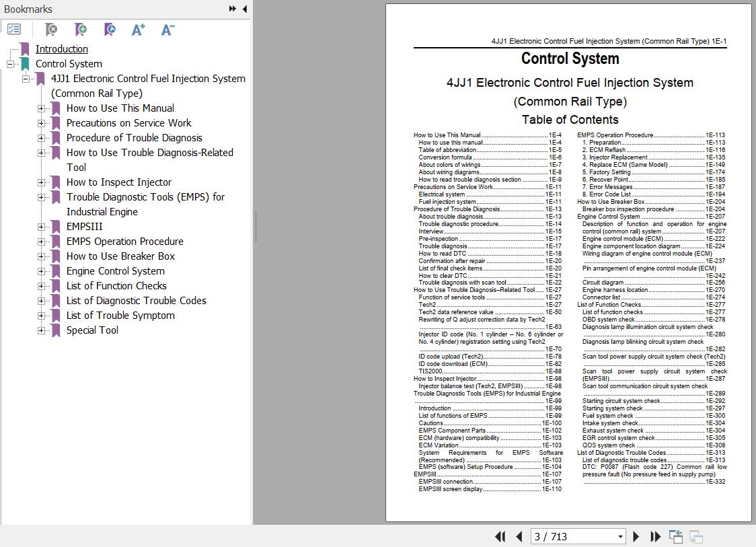The width and height of the screenshot is (756, 547).
Task: Open the Engine Control System bookmark
Action: point(116,271)
